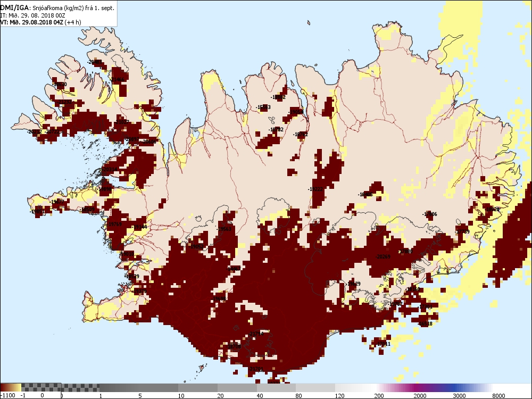Click the -17806 value label
This screenshot has width=532, height=399.
pyautogui.click(x=429, y=214)
